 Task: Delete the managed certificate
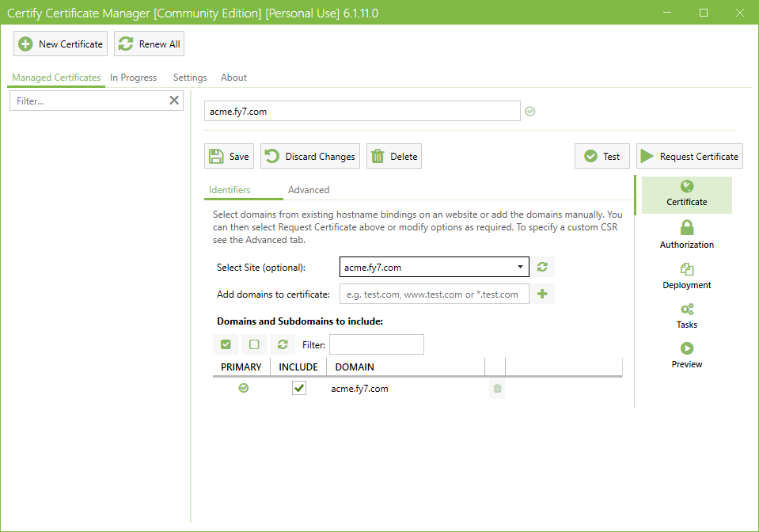tap(394, 157)
